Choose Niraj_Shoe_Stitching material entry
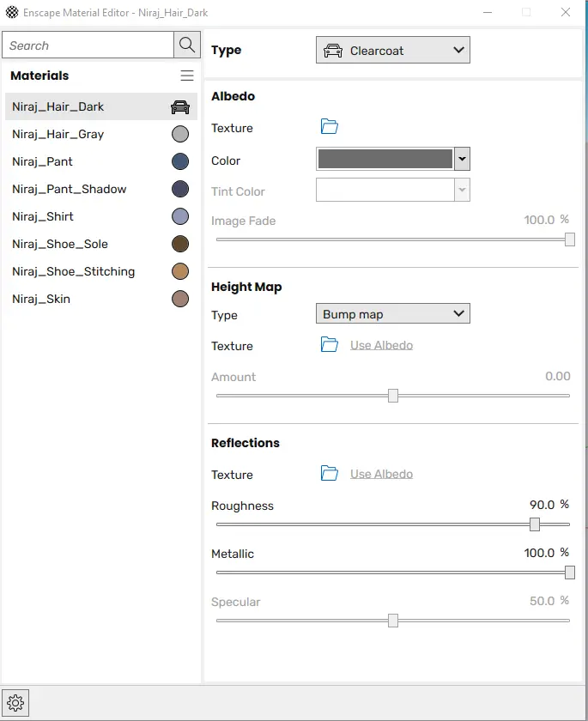Viewport: 588px width, 721px height. coord(74,271)
